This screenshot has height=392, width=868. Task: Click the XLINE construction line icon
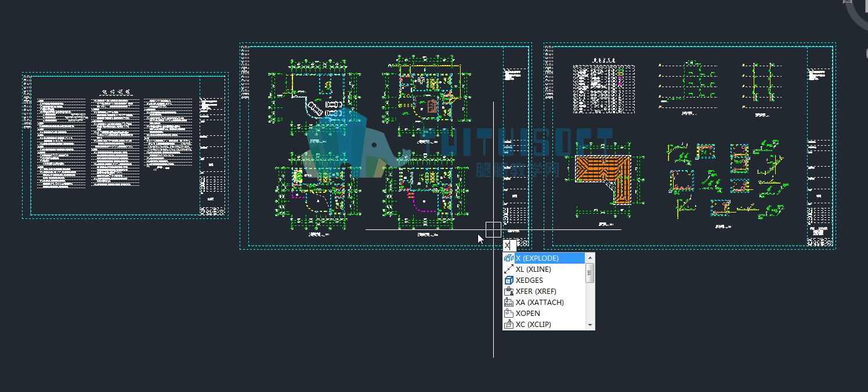pyautogui.click(x=509, y=269)
